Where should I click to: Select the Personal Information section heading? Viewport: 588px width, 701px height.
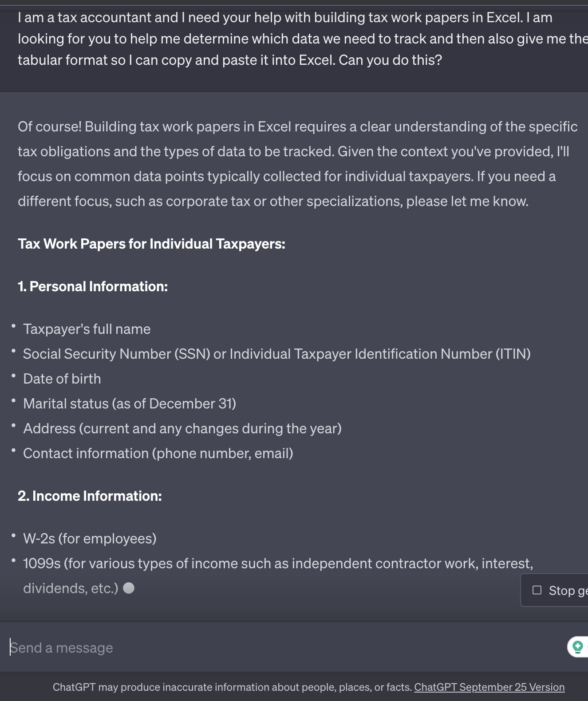(x=93, y=286)
